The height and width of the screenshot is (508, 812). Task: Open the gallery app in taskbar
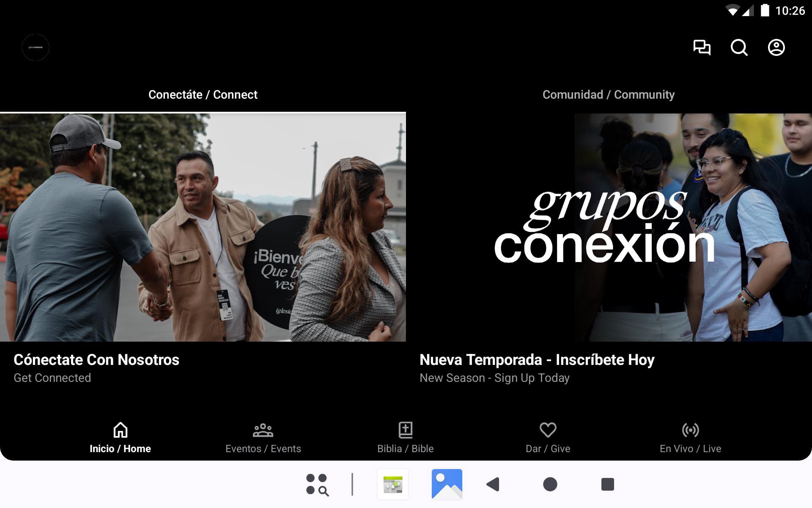pyautogui.click(x=447, y=484)
